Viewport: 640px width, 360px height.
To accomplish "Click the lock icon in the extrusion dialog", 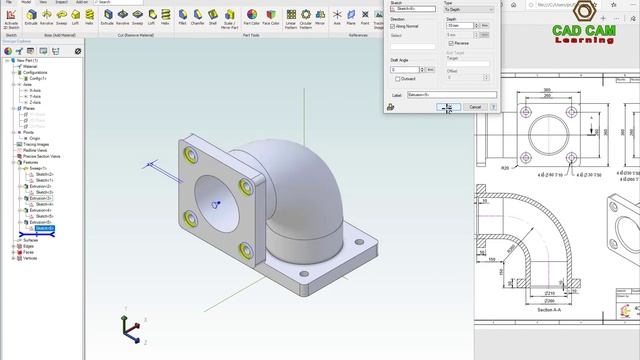I will 391,107.
